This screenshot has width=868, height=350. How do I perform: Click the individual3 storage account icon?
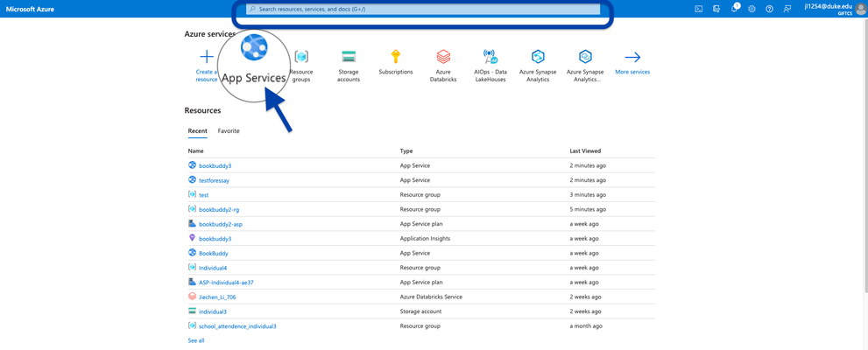click(x=192, y=311)
